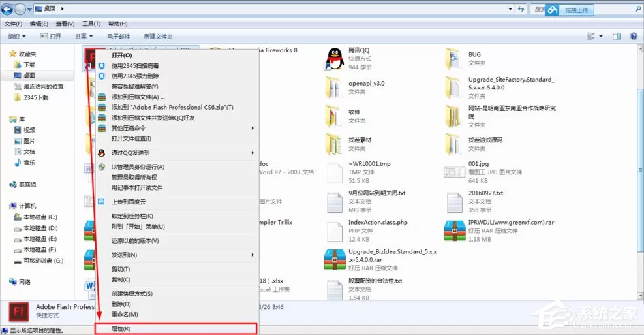The height and width of the screenshot is (335, 644).
Task: Select the Upgrade_SiteFactory.Standard folder icon
Action: coord(453,87)
